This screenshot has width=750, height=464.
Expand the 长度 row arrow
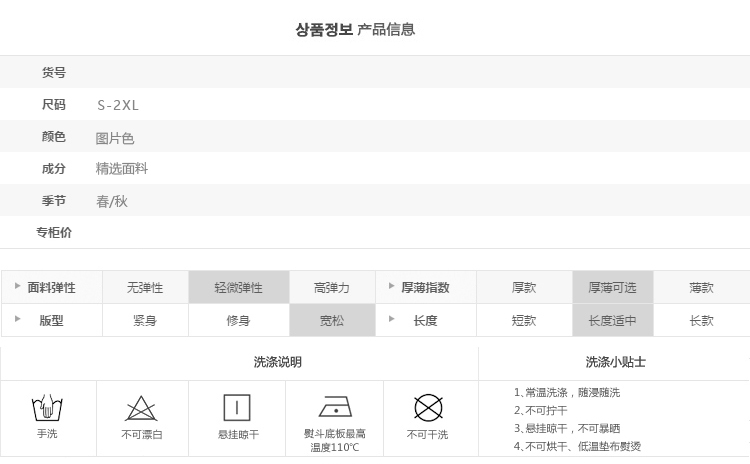(x=392, y=320)
